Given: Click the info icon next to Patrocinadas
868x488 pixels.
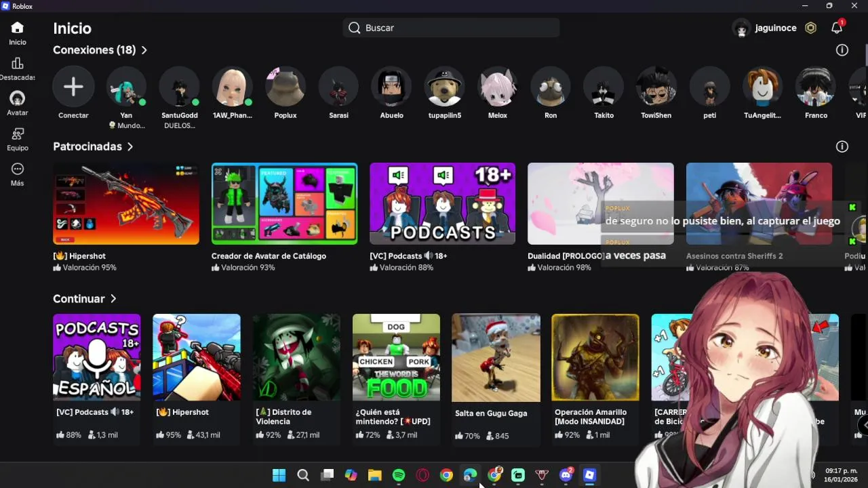Looking at the screenshot, I should 842,146.
